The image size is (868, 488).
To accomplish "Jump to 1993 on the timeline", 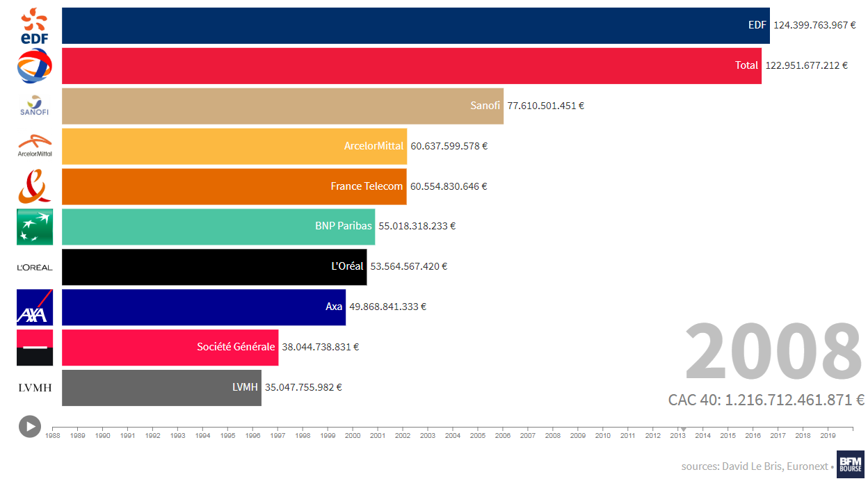I will [178, 435].
